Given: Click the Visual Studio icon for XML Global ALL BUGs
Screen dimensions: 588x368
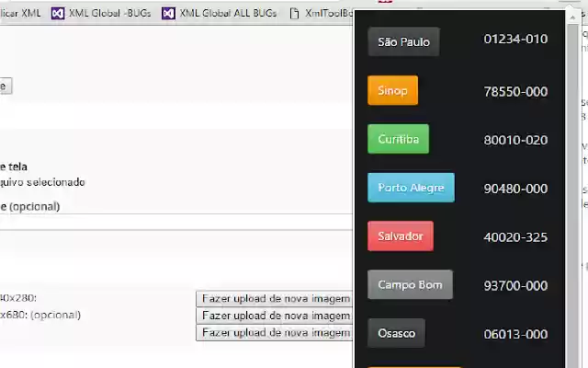Looking at the screenshot, I should (168, 14).
